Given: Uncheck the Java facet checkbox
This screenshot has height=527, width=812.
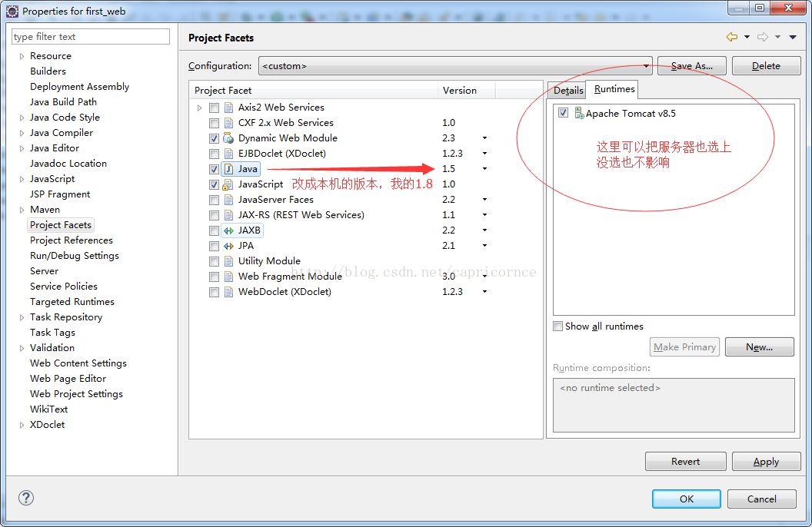Looking at the screenshot, I should tap(214, 169).
